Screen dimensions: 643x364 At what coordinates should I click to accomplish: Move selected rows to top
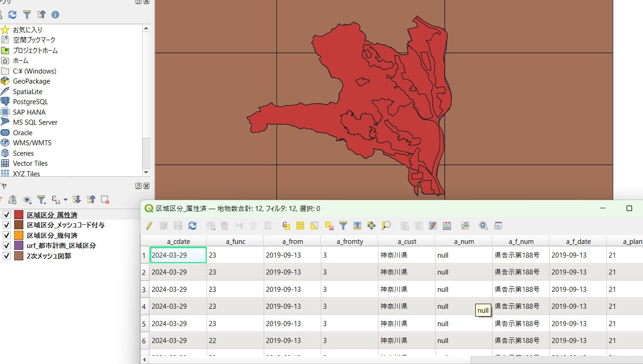(357, 226)
